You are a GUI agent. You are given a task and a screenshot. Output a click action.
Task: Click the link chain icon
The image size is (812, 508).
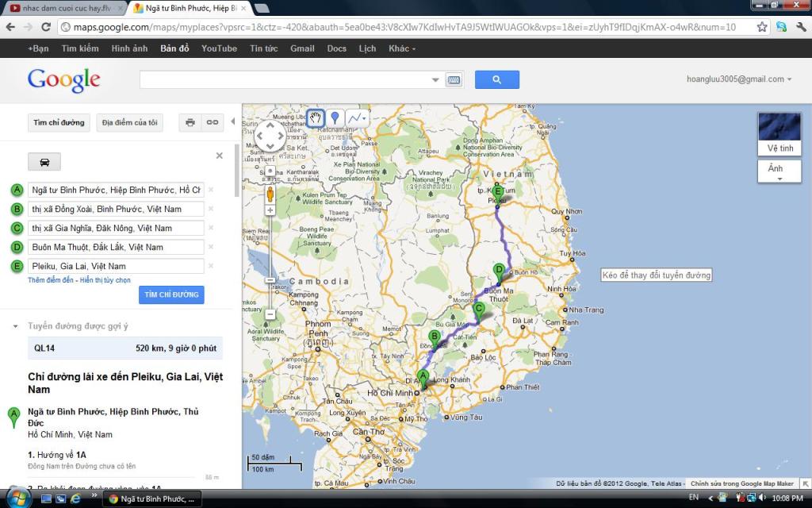tap(213, 122)
